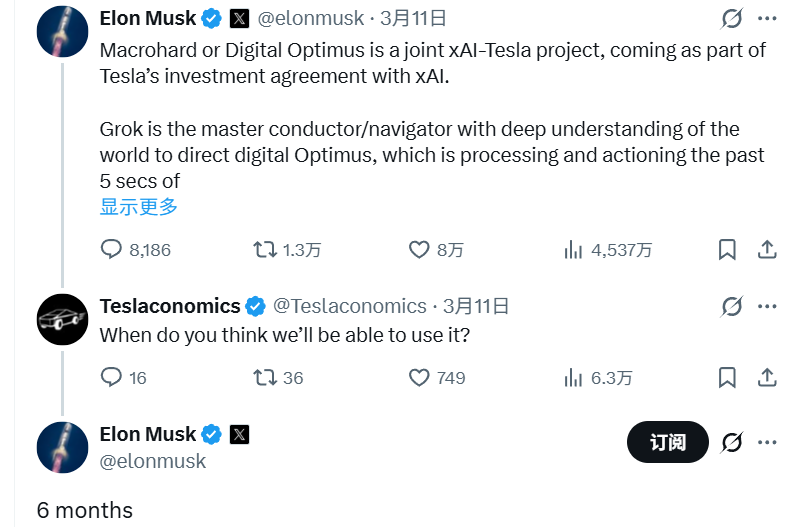
Task: Like the Teslaconomics post
Action: click(420, 377)
